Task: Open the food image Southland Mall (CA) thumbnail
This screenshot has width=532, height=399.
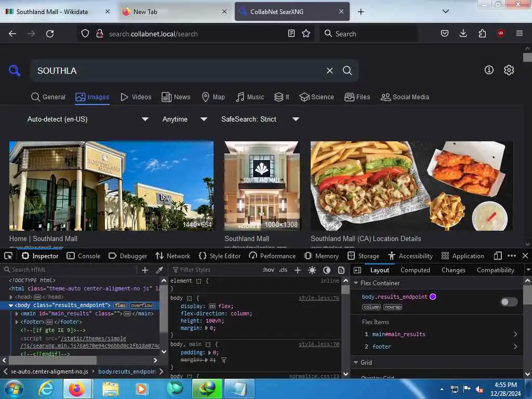Action: [412, 186]
